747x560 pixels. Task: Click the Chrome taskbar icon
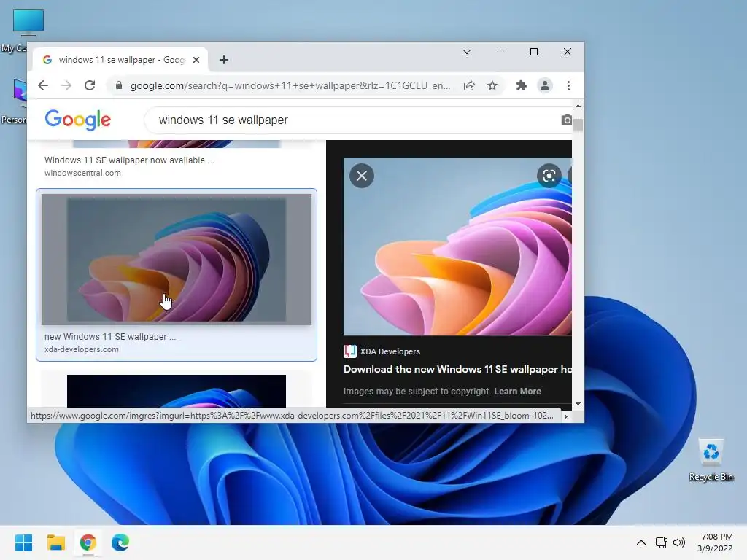point(88,542)
